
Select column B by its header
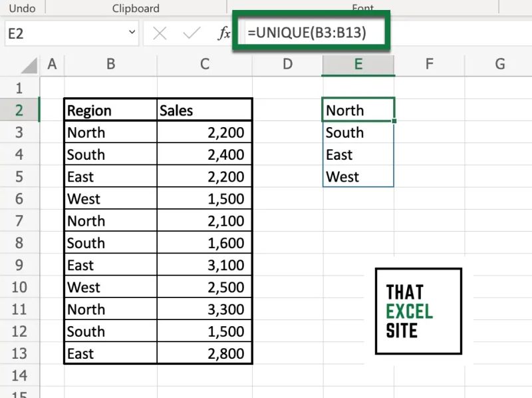click(x=110, y=65)
